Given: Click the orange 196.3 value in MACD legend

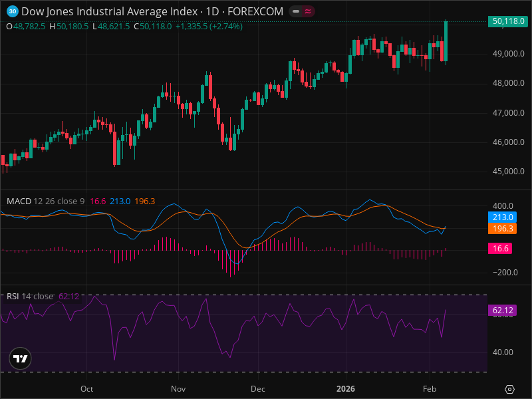Looking at the screenshot, I should point(145,201).
